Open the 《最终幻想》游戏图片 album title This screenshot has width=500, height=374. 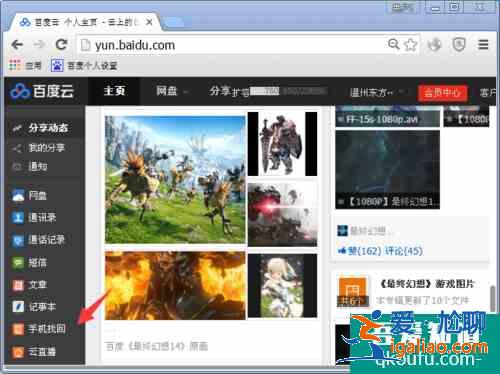tap(426, 284)
